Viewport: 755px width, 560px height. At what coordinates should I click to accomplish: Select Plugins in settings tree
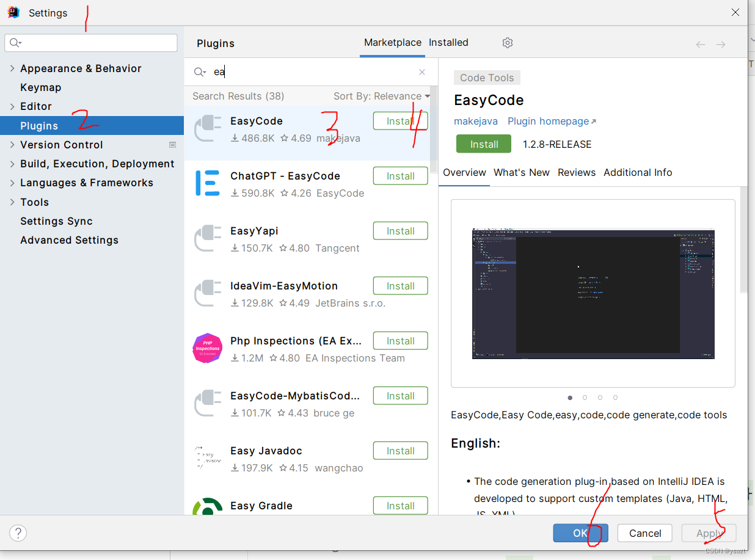(x=92, y=126)
